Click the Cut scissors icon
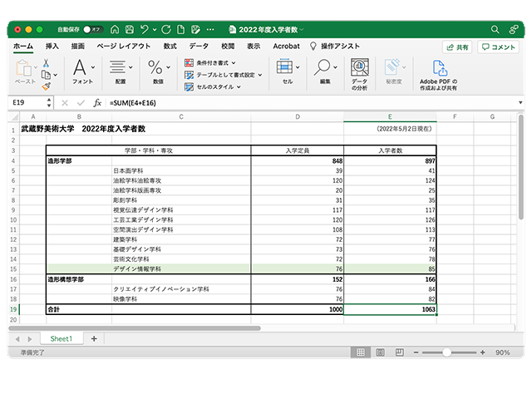Screen dimensions: 532x399 pyautogui.click(x=47, y=63)
